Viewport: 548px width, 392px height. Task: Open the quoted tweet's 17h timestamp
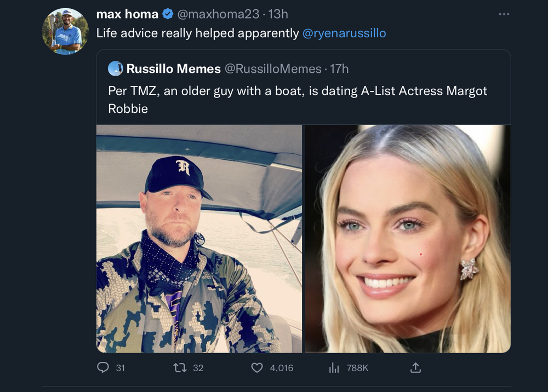pos(339,68)
